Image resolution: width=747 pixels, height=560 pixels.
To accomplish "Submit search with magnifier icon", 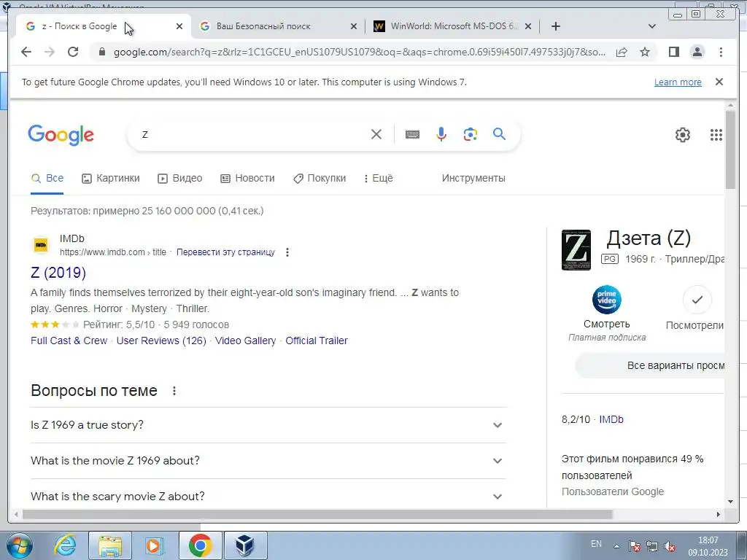I will pos(499,134).
